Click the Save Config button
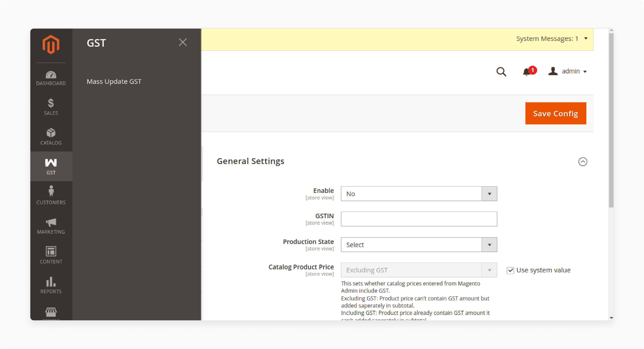 coord(555,113)
